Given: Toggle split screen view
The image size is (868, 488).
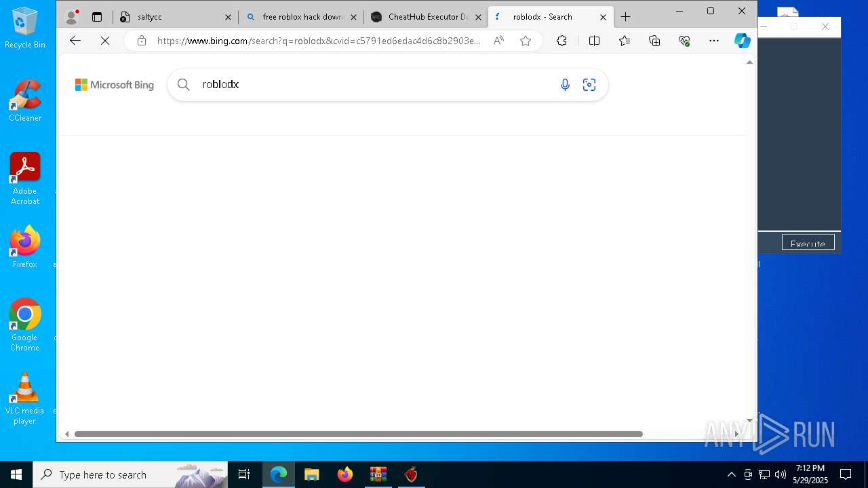Looking at the screenshot, I should click(594, 41).
